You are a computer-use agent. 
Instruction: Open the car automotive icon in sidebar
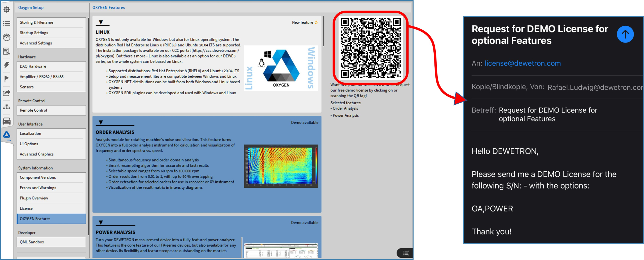[7, 121]
